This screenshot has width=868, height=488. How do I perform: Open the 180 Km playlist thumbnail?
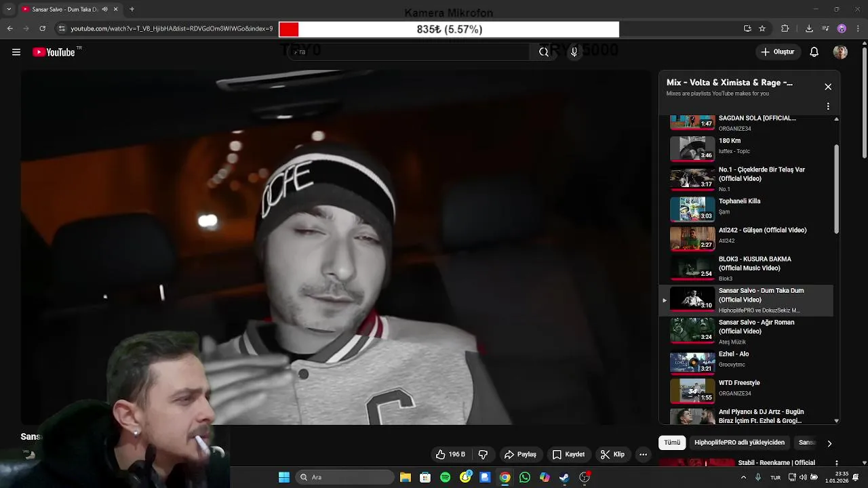pos(692,148)
